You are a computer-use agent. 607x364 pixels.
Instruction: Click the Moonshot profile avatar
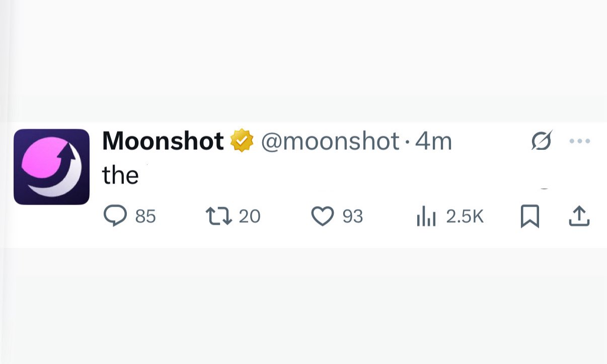(x=51, y=167)
